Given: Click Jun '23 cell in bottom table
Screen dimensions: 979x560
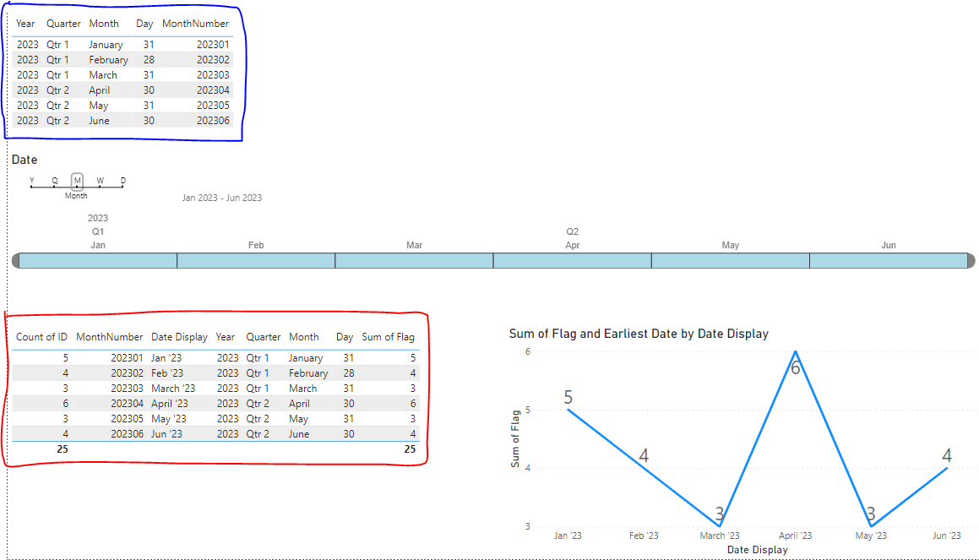Looking at the screenshot, I should pos(166,434).
